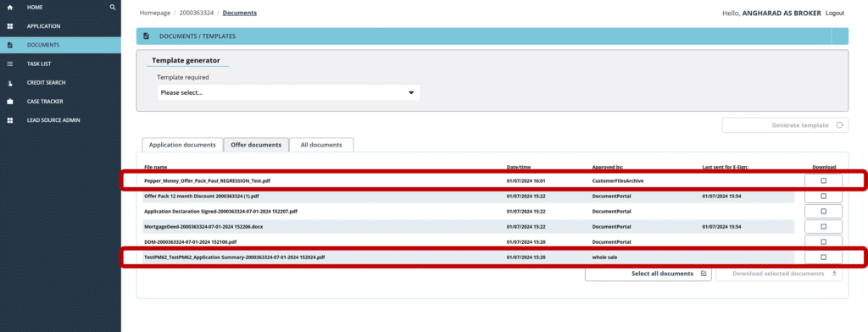Click CustomerFilesArchive approver cell
The height and width of the screenshot is (332, 868).
click(618, 181)
